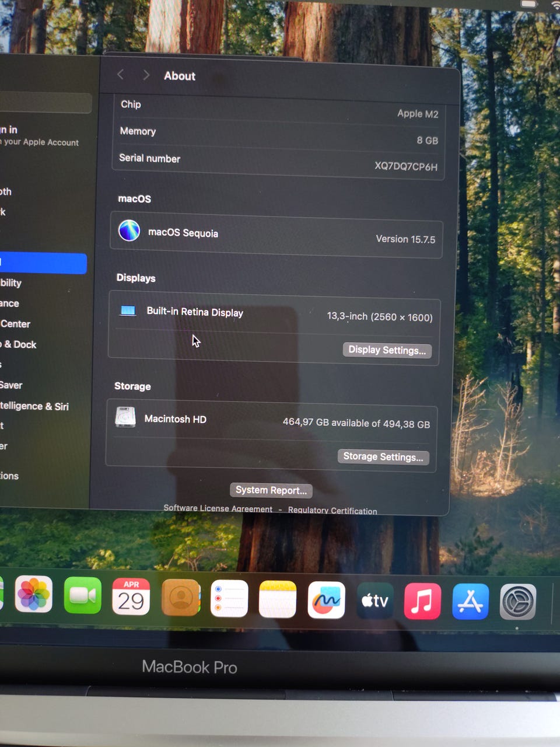This screenshot has height=747, width=560.
Task: Click 13,3-inch (2560 × 1600) text
Action: pos(380,317)
